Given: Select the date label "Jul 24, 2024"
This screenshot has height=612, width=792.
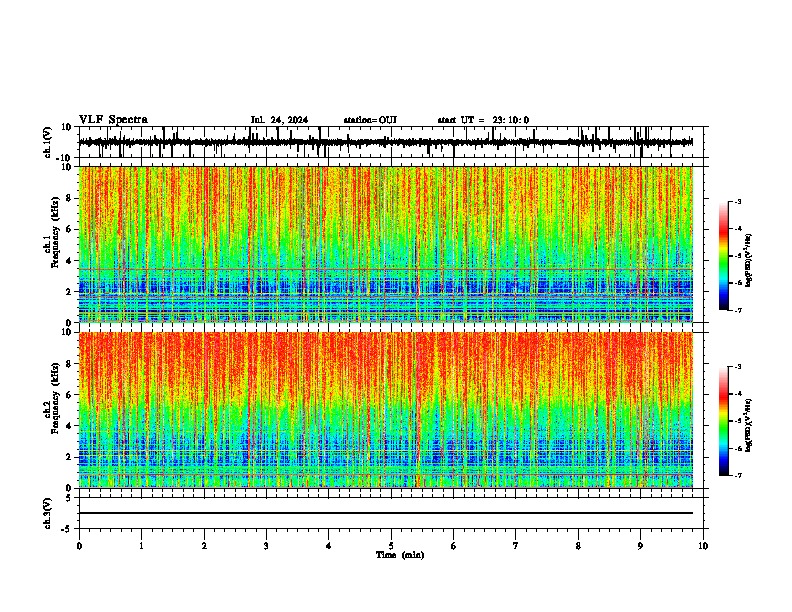Looking at the screenshot, I should coord(279,120).
